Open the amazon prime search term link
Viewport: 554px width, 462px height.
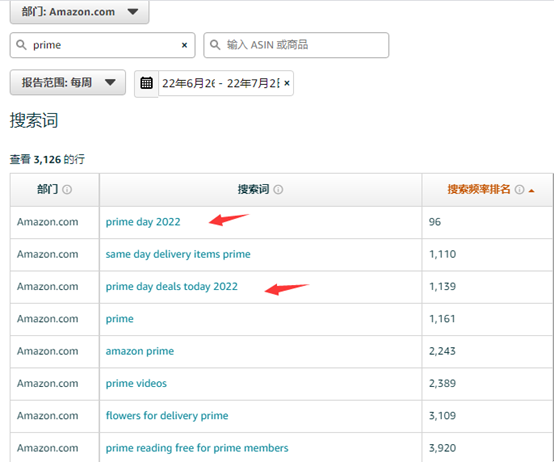[x=140, y=351]
